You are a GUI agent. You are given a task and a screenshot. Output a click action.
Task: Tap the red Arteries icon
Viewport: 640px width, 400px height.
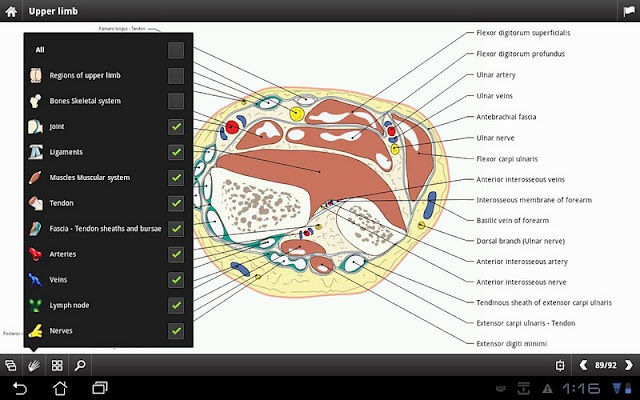point(36,254)
